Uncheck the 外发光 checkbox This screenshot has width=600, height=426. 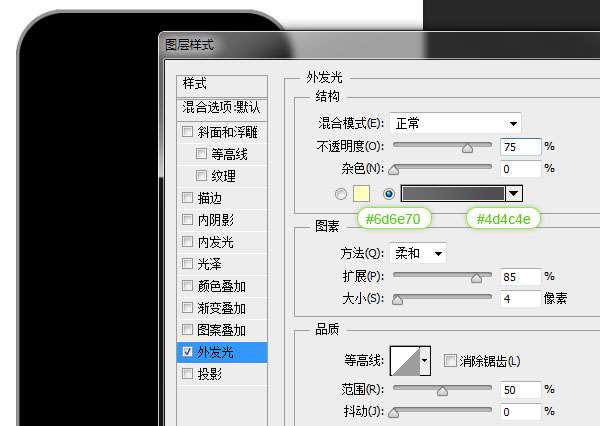pos(187,352)
